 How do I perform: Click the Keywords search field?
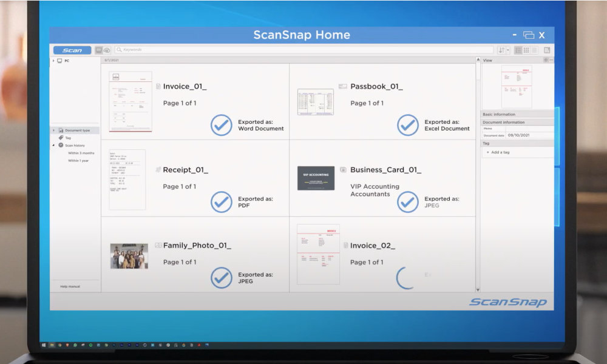point(304,50)
